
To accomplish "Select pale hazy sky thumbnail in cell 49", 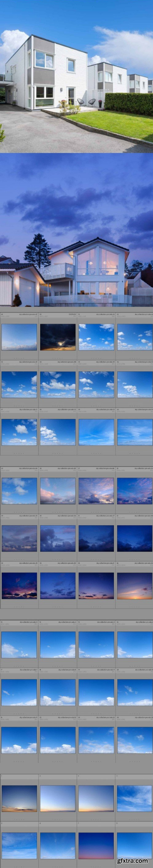I will click(x=19, y=337).
